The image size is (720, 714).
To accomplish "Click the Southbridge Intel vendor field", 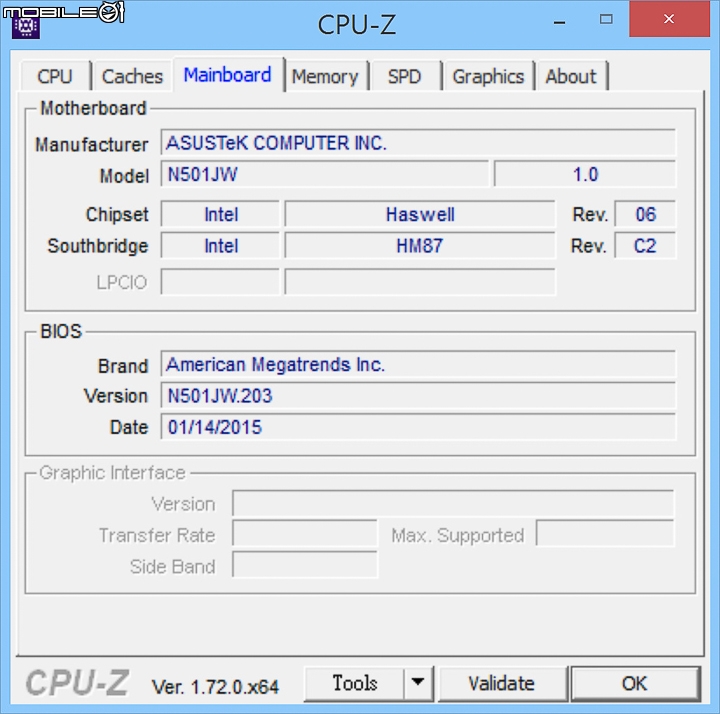I will (x=220, y=246).
